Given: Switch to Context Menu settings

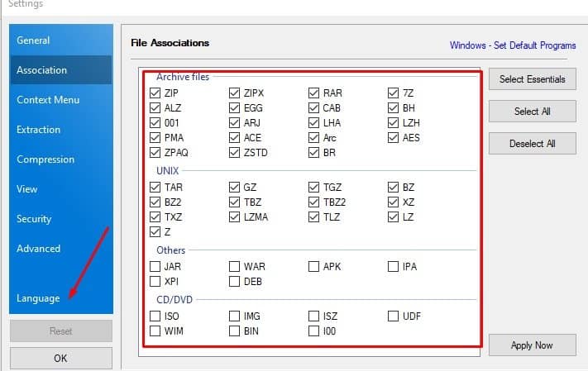Looking at the screenshot, I should pyautogui.click(x=48, y=100).
